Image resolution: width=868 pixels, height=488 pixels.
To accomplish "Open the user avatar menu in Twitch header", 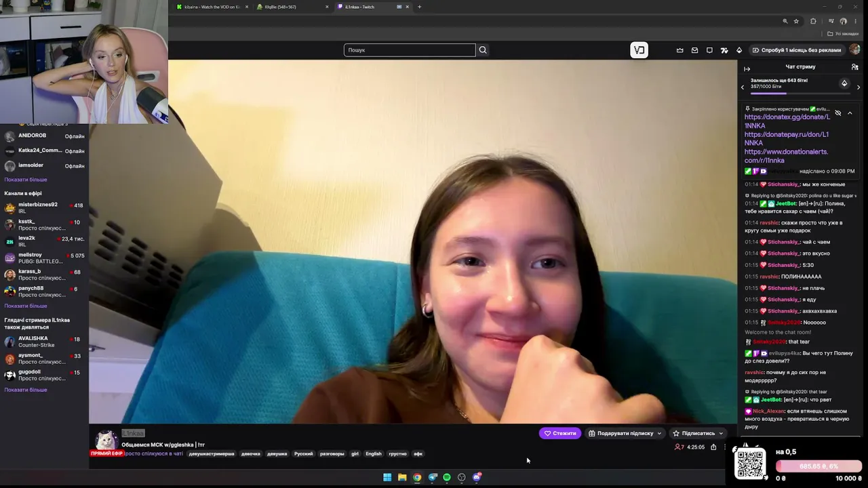I will (x=854, y=50).
